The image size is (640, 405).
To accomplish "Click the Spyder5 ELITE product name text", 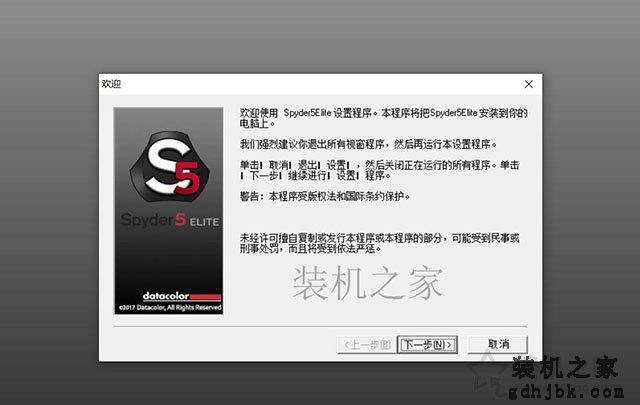I will pyautogui.click(x=170, y=220).
